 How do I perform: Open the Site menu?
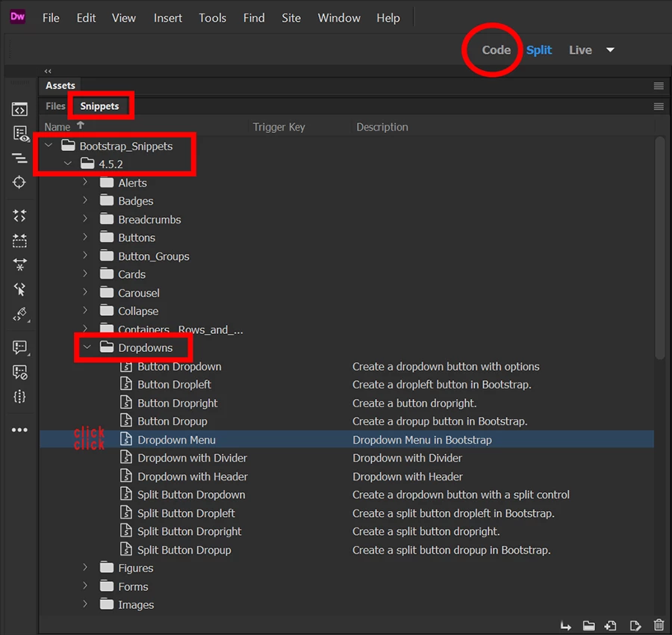click(x=291, y=18)
